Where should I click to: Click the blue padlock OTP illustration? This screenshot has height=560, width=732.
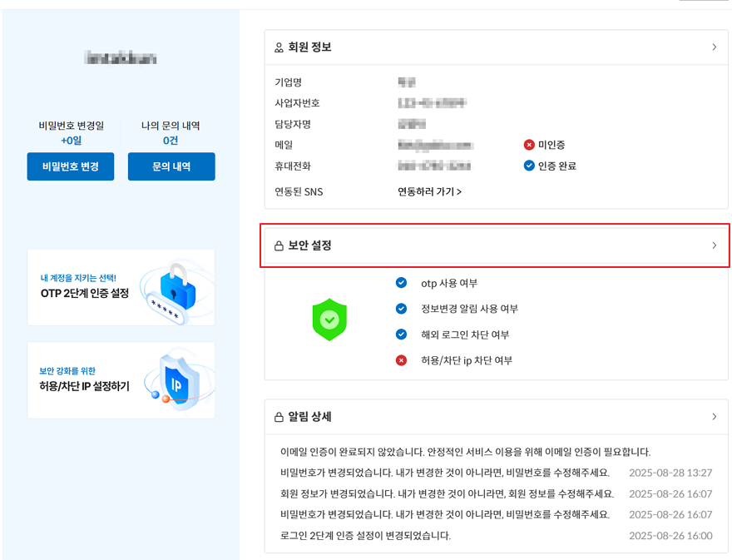(x=176, y=285)
